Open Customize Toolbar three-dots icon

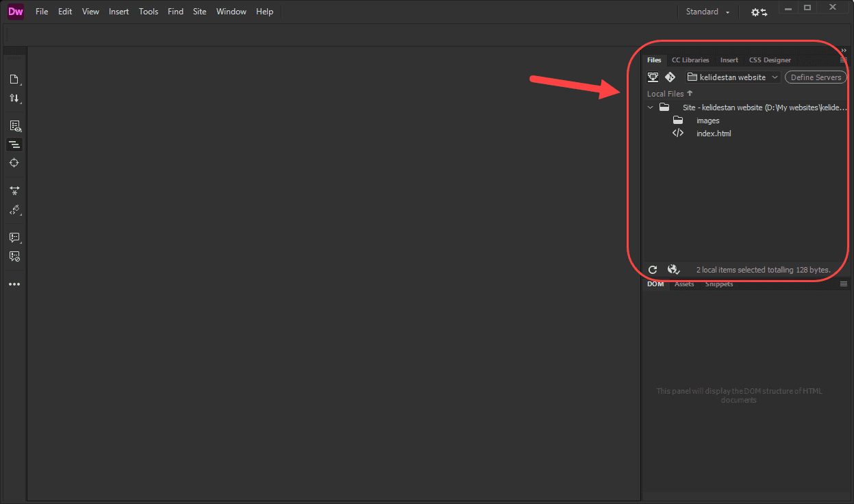14,284
